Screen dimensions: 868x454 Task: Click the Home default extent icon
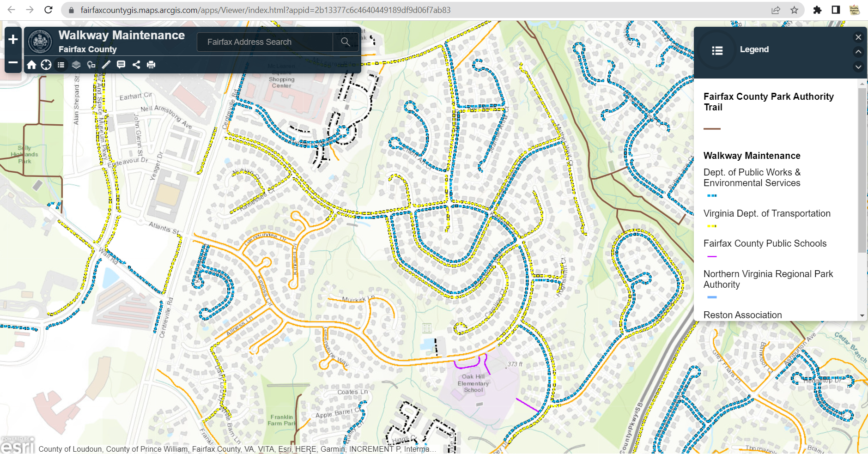click(31, 65)
